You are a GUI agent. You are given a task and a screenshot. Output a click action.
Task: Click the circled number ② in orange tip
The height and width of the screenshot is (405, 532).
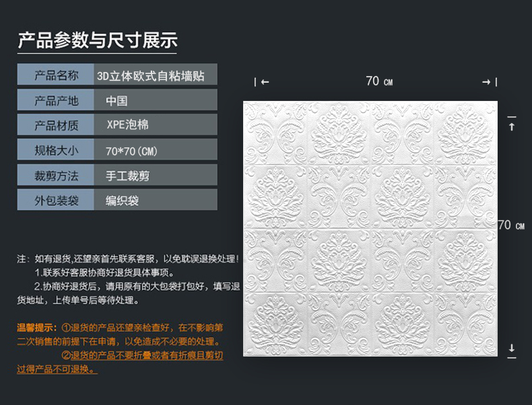pos(66,355)
